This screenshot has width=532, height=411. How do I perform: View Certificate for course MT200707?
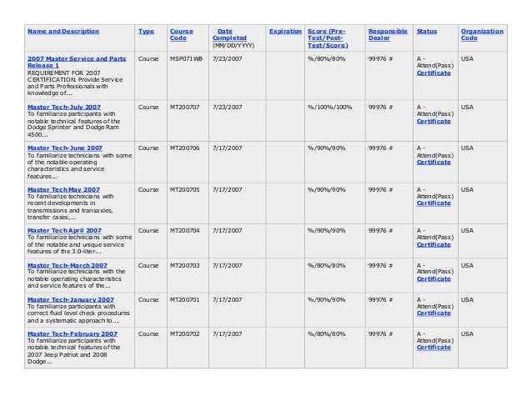point(434,122)
